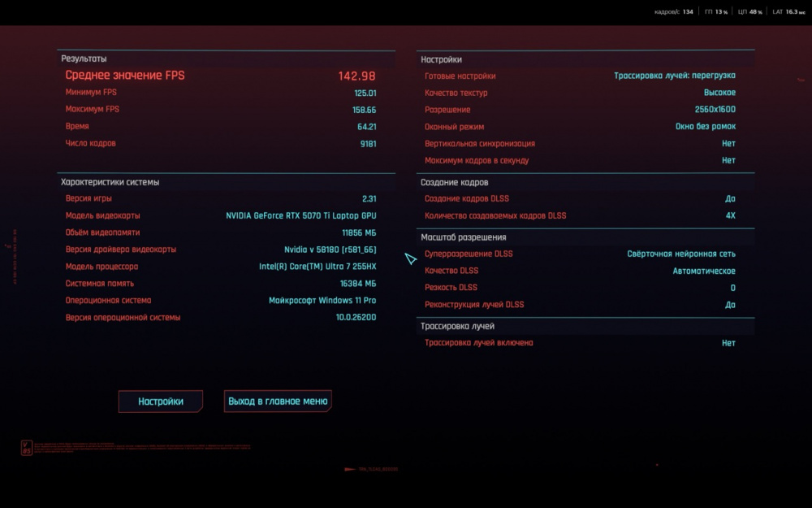
Task: Click Intel(R) Core(TM) Ultra 7 255HX text
Action: point(317,267)
